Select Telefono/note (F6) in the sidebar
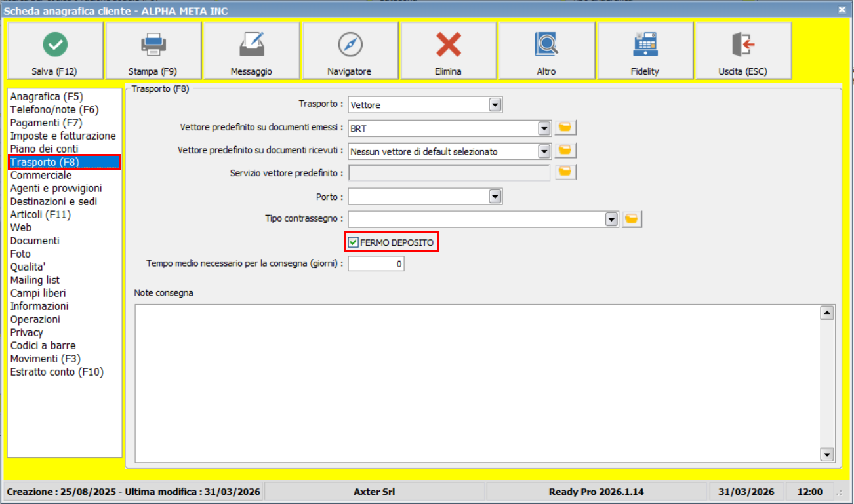The image size is (854, 504). (x=64, y=109)
